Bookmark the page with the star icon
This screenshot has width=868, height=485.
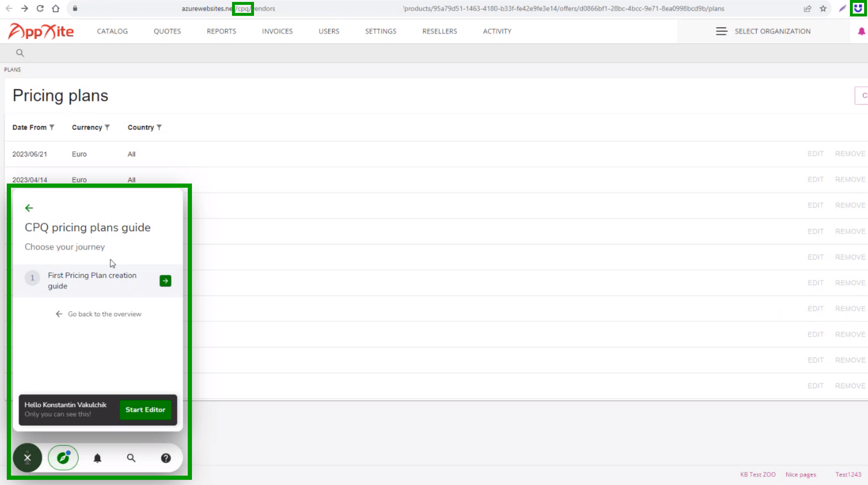point(823,9)
